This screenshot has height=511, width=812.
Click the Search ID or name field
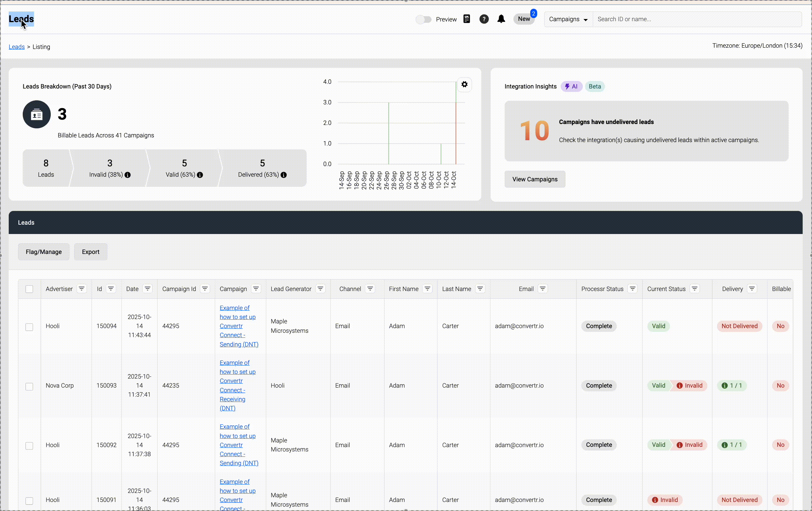pyautogui.click(x=697, y=19)
